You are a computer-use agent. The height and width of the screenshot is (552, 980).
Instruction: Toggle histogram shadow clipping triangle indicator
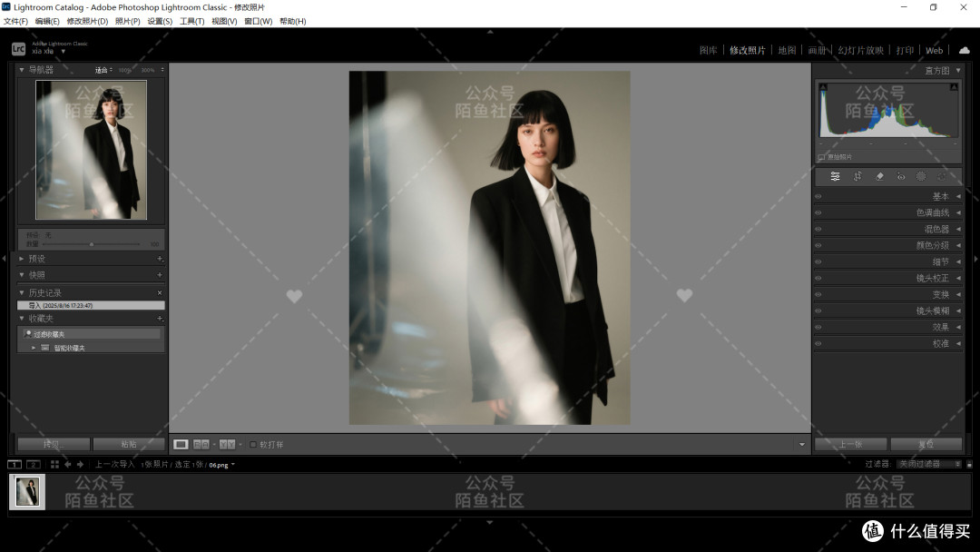tap(823, 87)
